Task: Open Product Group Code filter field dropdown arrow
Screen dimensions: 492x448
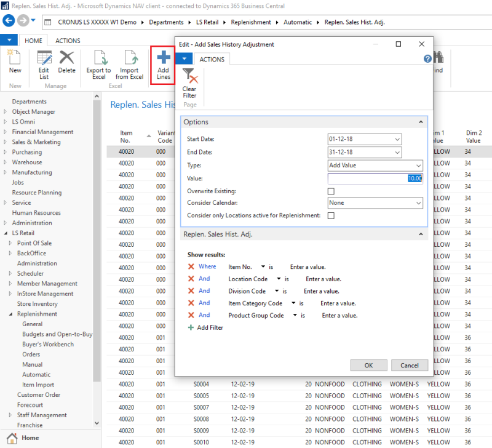Action: [x=295, y=315]
